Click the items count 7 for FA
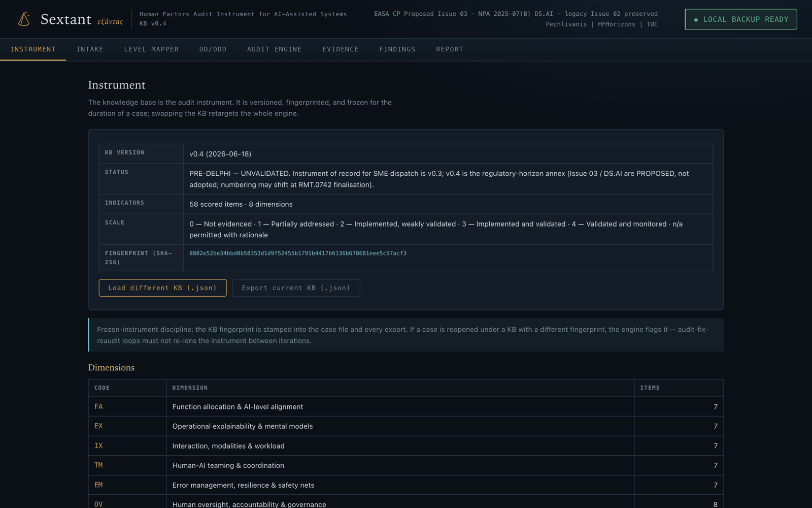 (x=715, y=406)
